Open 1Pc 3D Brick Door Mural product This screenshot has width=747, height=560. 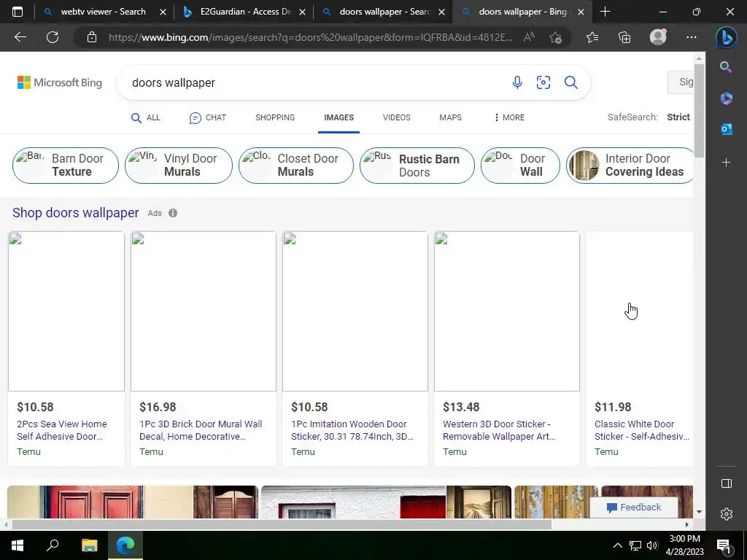[x=204, y=349]
